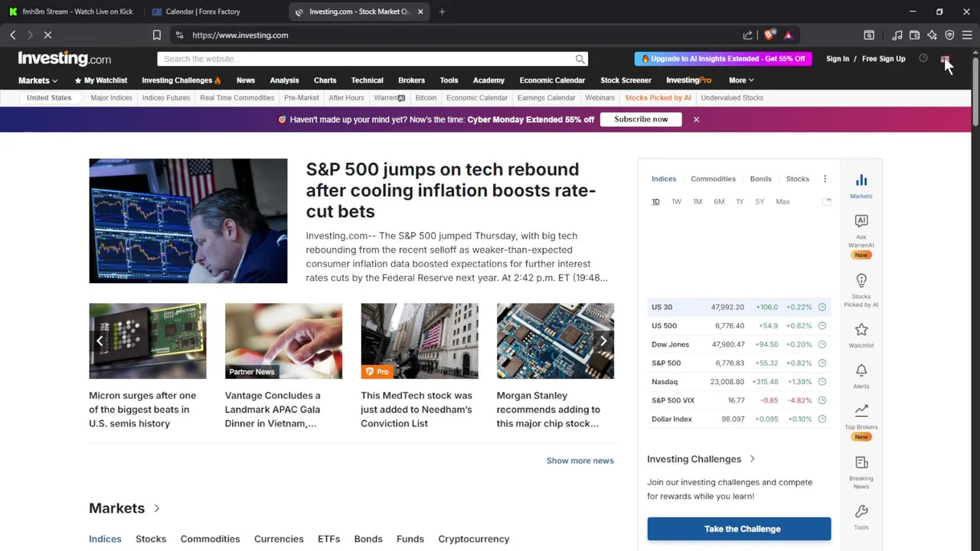
Task: Show next news carousel items
Action: pos(603,341)
